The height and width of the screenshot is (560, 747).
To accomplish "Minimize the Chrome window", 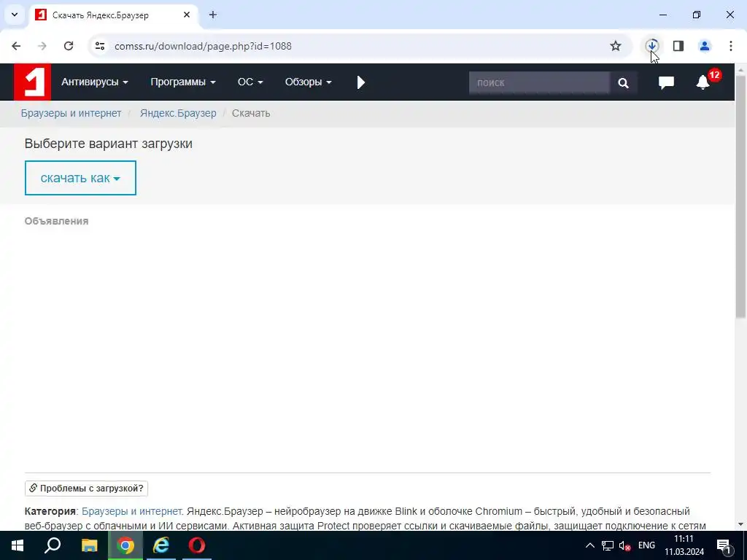I will pos(662,15).
